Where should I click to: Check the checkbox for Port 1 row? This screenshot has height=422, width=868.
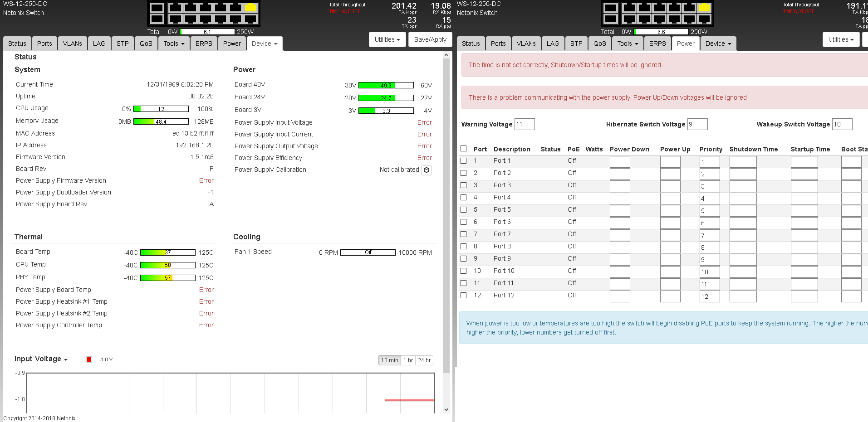(463, 160)
